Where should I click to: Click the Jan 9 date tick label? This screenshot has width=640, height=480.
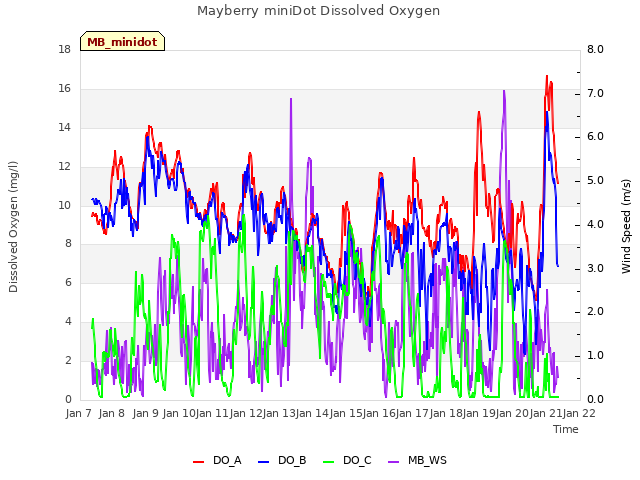pos(145,413)
